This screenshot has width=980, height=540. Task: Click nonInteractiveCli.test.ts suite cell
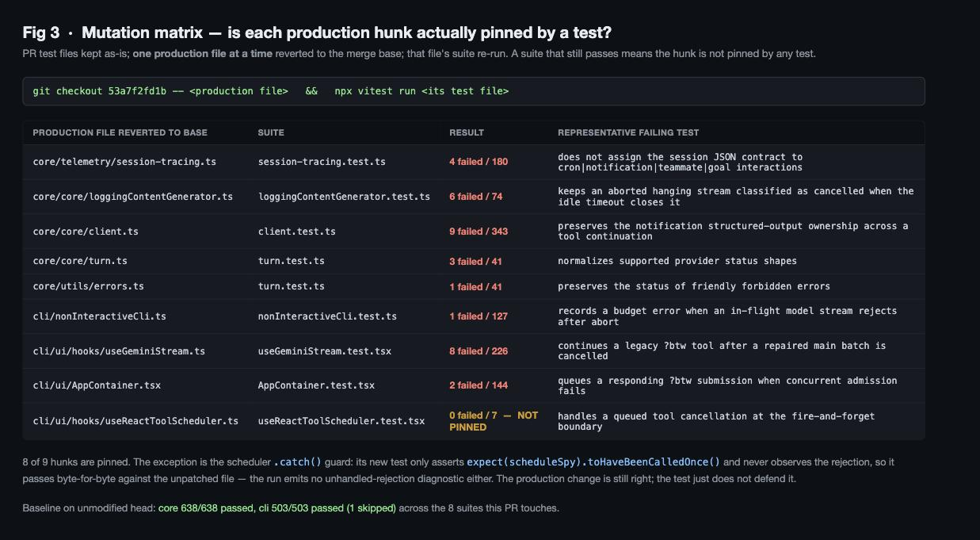pyautogui.click(x=327, y=316)
